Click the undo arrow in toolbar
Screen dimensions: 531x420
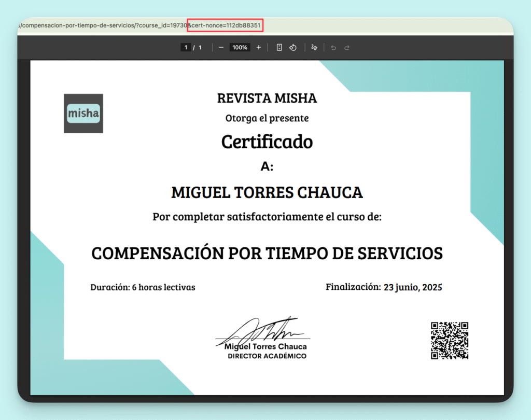click(333, 47)
